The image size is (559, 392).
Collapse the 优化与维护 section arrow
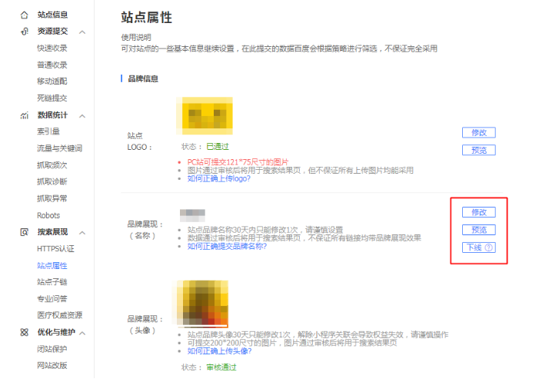[82, 332]
